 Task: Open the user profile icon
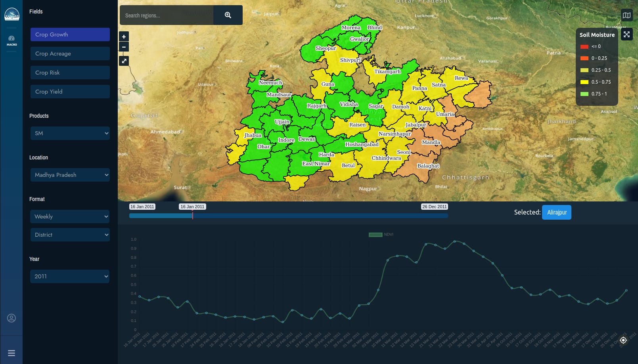point(11,318)
